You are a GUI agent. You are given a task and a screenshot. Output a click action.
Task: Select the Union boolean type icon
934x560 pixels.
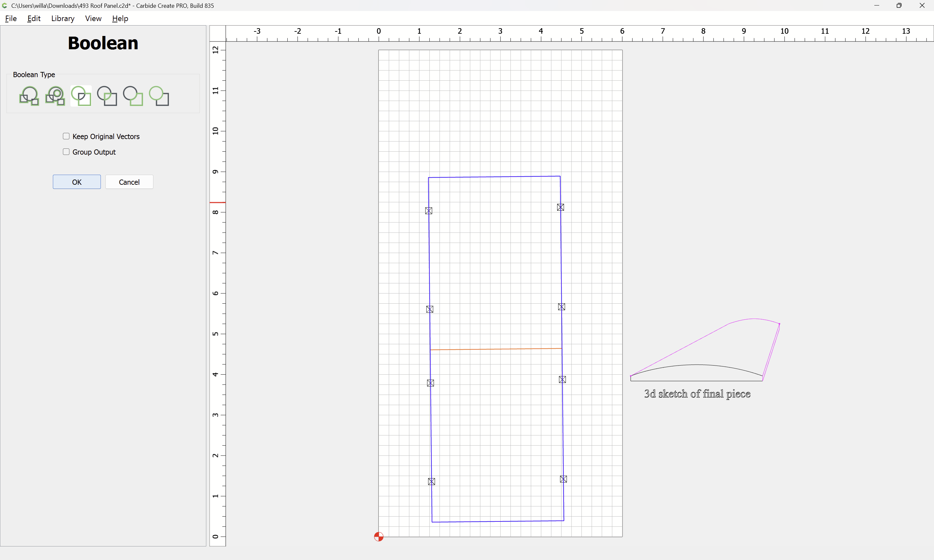click(29, 96)
